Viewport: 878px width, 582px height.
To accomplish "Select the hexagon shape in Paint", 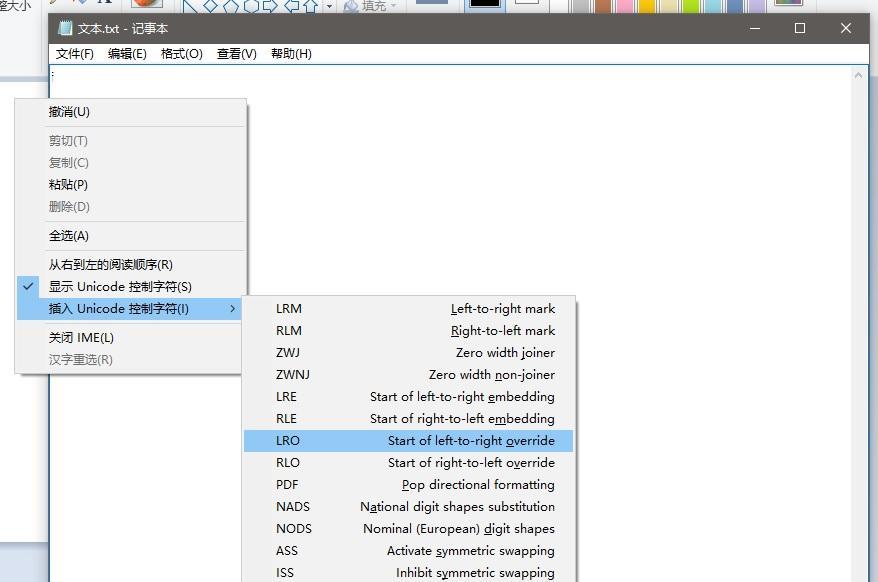I will [x=251, y=6].
